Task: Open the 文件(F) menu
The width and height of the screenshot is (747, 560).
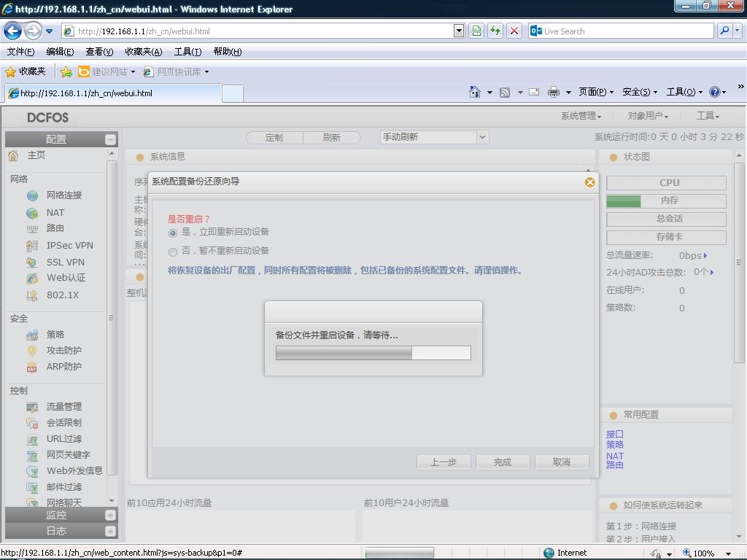Action: 20,52
